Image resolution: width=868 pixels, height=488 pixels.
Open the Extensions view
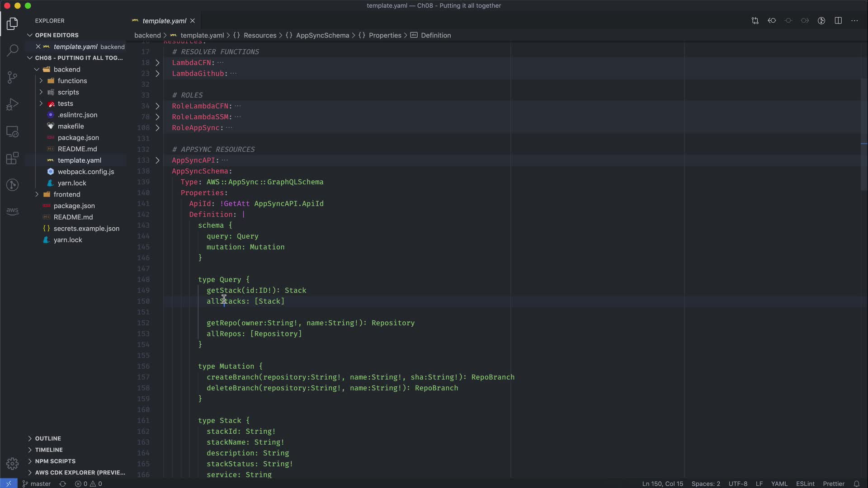13,159
